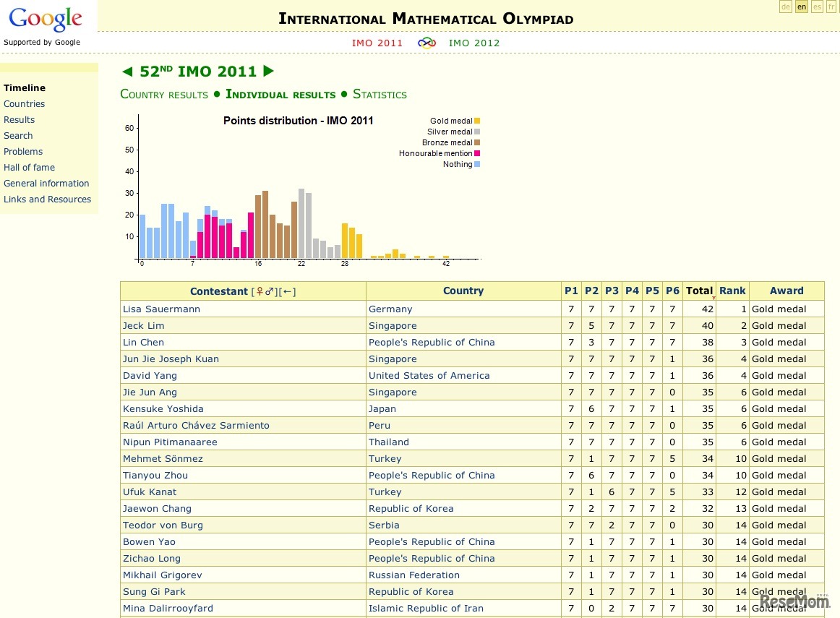The width and height of the screenshot is (840, 618).
Task: Filter contestants by female symbol
Action: [x=260, y=291]
